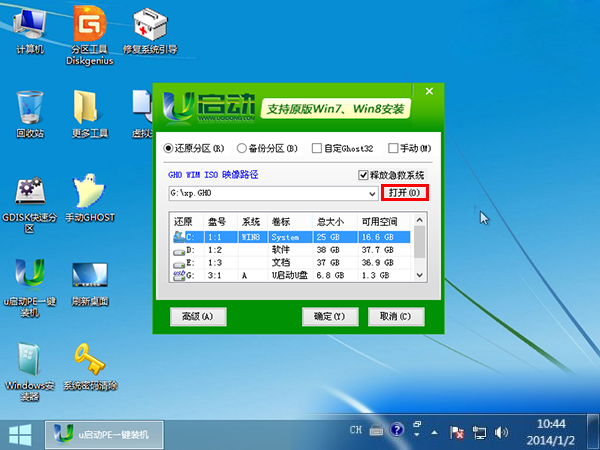Click the on-screen keyboard tray icon
This screenshot has height=450, width=600.
click(377, 431)
